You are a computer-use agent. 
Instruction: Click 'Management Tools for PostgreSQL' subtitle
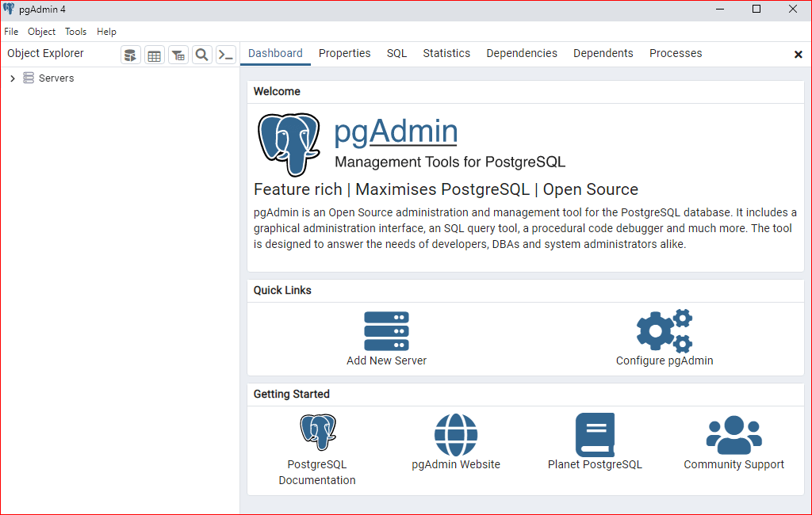point(450,162)
